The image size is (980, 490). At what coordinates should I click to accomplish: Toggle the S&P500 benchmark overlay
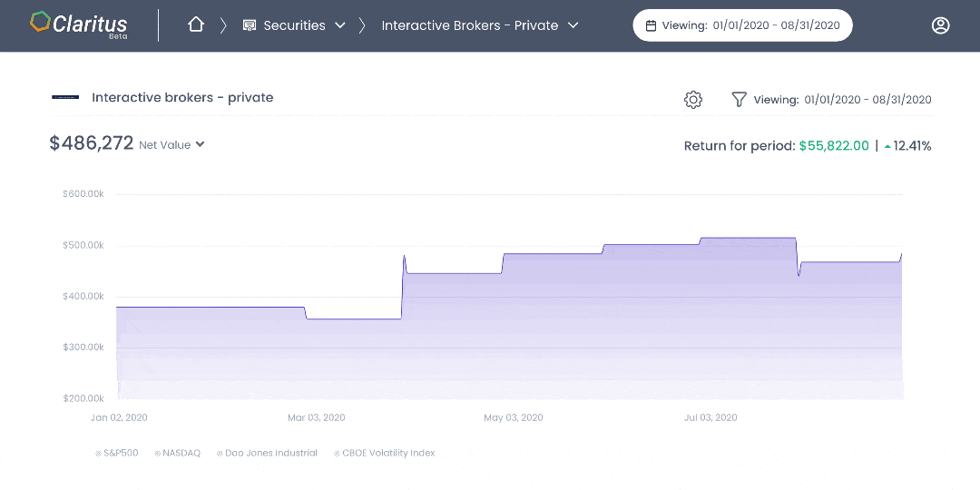tap(117, 453)
